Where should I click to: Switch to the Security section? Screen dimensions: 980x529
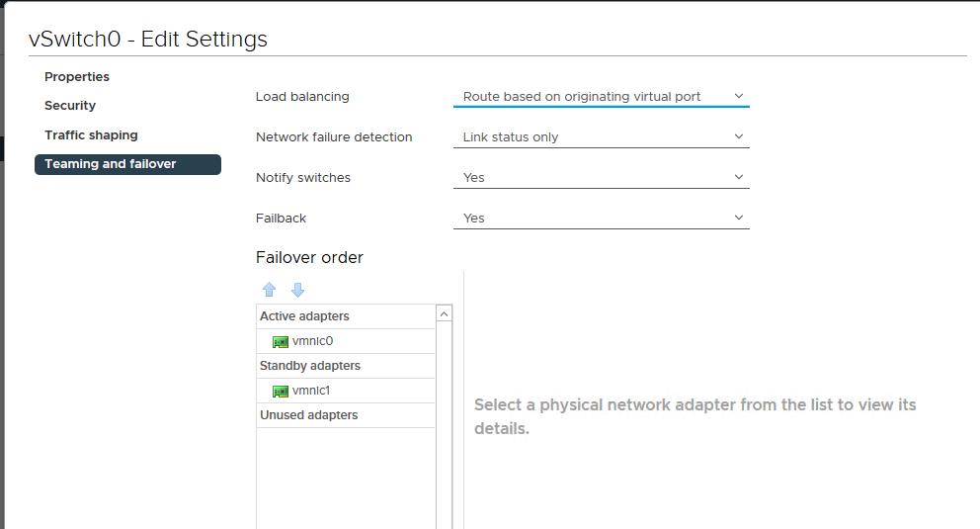click(70, 106)
